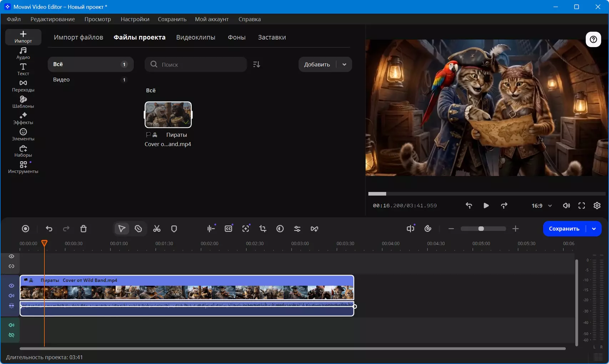Open the crop tool
Viewport: 609px width, 364px height.
263,229
